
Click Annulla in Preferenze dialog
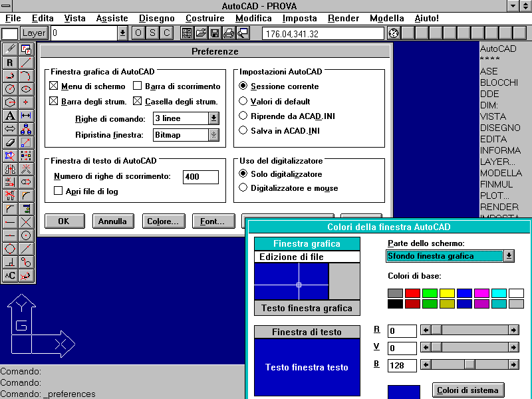[113, 221]
